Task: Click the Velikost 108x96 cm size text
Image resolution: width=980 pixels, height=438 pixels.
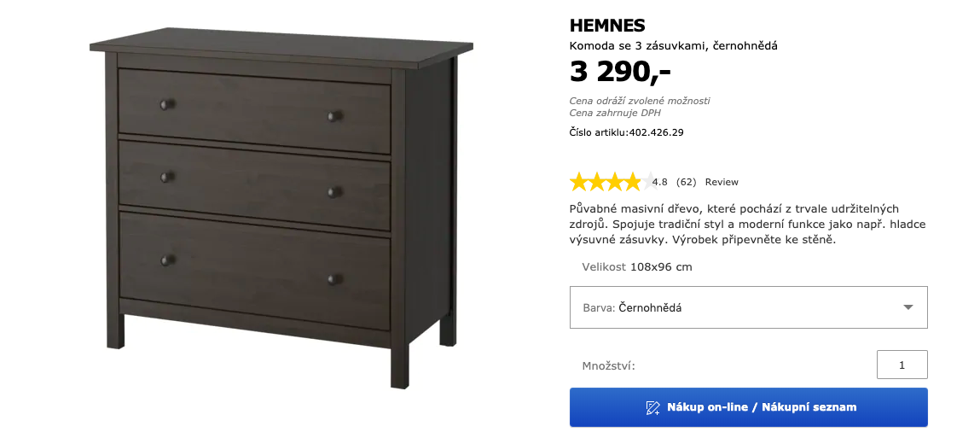Action: point(637,267)
